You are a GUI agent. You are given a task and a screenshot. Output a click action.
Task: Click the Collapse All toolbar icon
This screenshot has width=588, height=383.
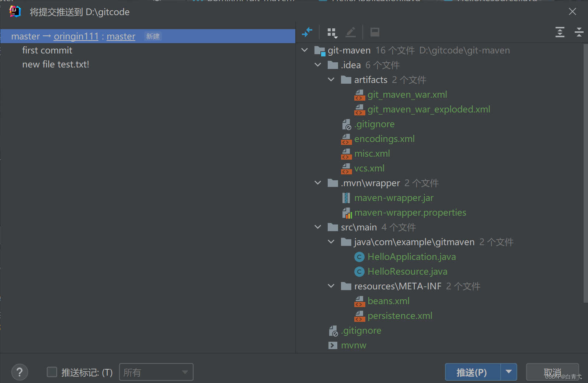tap(579, 32)
